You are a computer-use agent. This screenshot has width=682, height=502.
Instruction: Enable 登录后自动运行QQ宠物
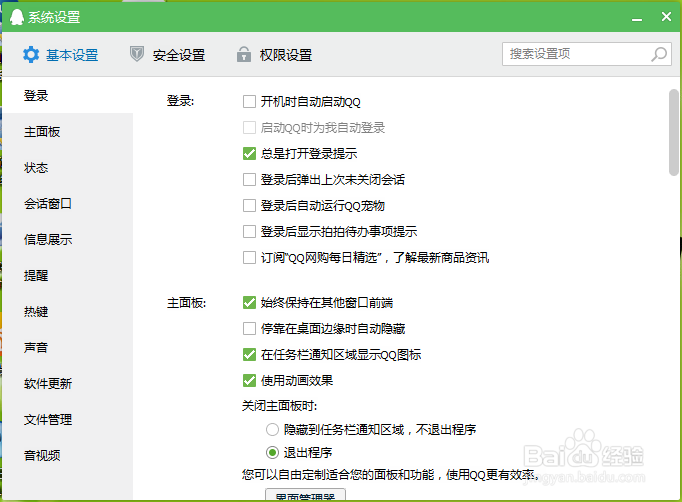coord(249,205)
